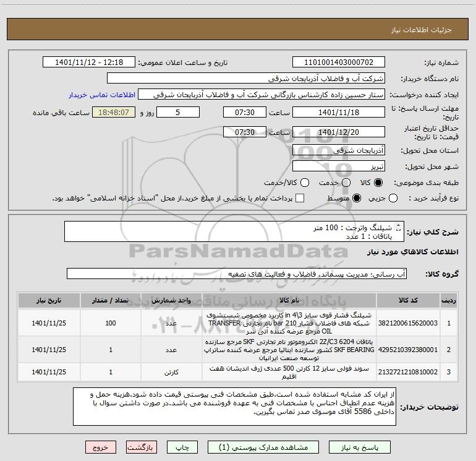Click the چاپ print button

(182, 447)
